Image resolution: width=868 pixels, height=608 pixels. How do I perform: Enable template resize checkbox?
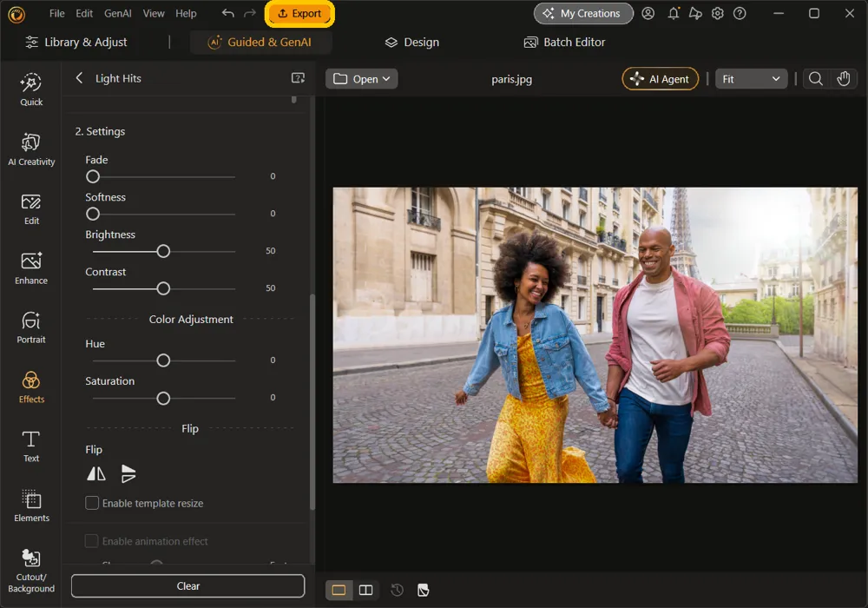tap(92, 503)
